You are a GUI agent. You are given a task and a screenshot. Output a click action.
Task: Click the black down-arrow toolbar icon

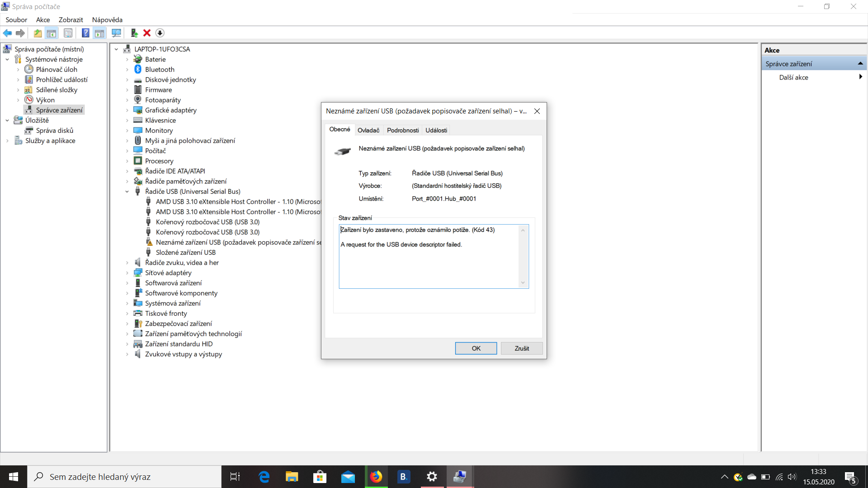pyautogui.click(x=160, y=33)
